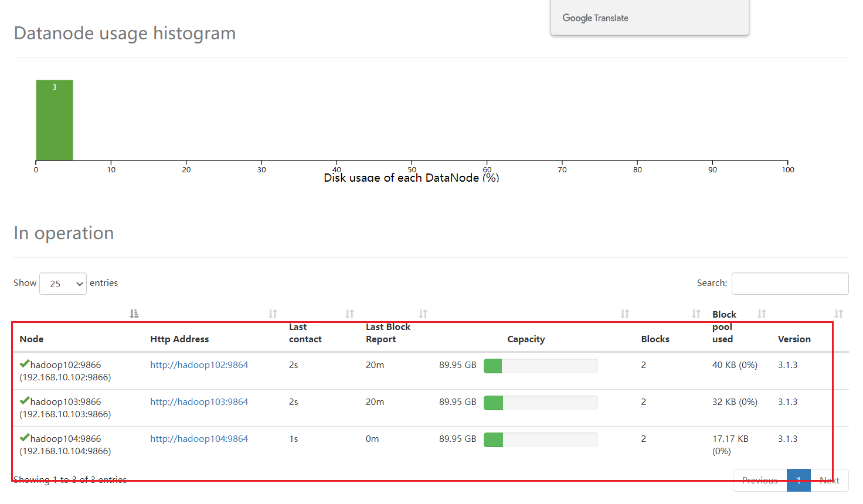Click capacity bar for hadoop102
Viewport: 863px width, 504px height.
click(x=541, y=366)
